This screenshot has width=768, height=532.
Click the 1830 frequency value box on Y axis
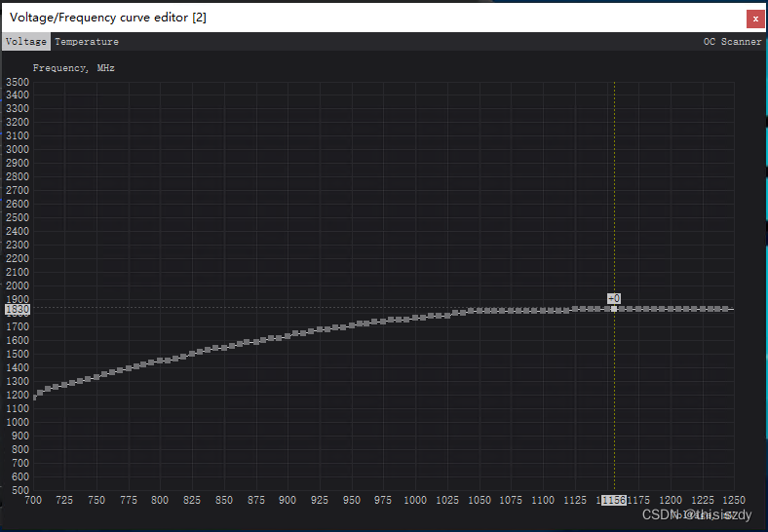[18, 309]
